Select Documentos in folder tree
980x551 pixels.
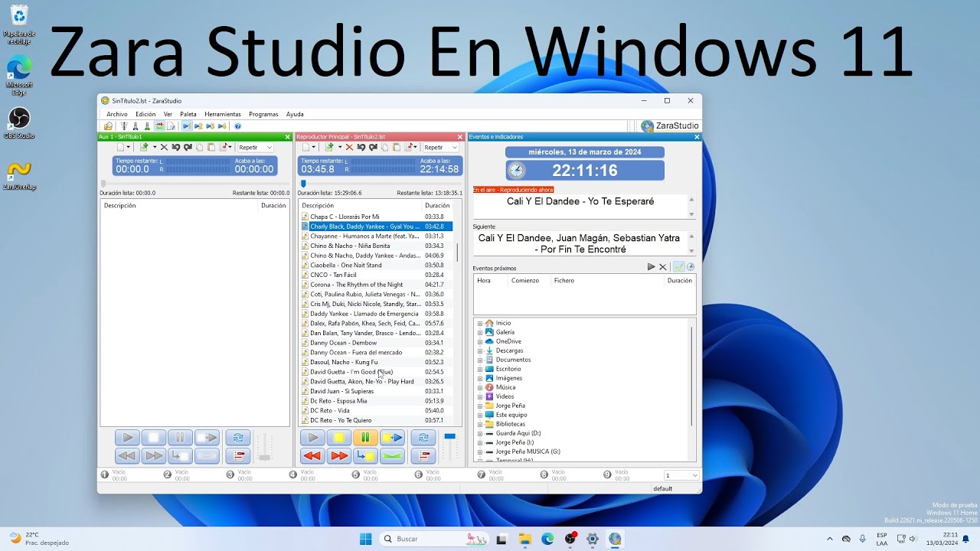pos(513,360)
